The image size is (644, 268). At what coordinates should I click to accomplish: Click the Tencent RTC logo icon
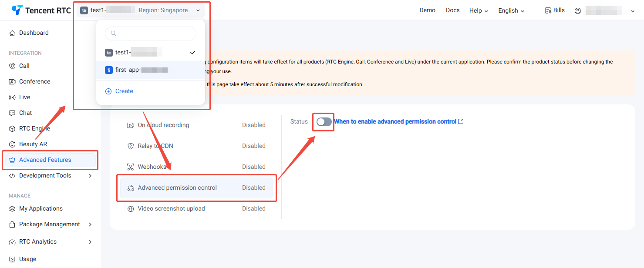pos(17,10)
